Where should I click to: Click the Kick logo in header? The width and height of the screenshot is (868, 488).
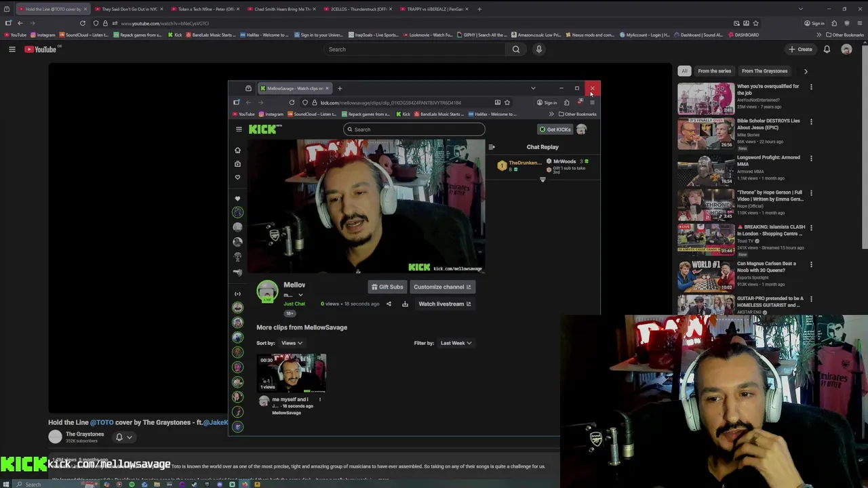(x=265, y=129)
